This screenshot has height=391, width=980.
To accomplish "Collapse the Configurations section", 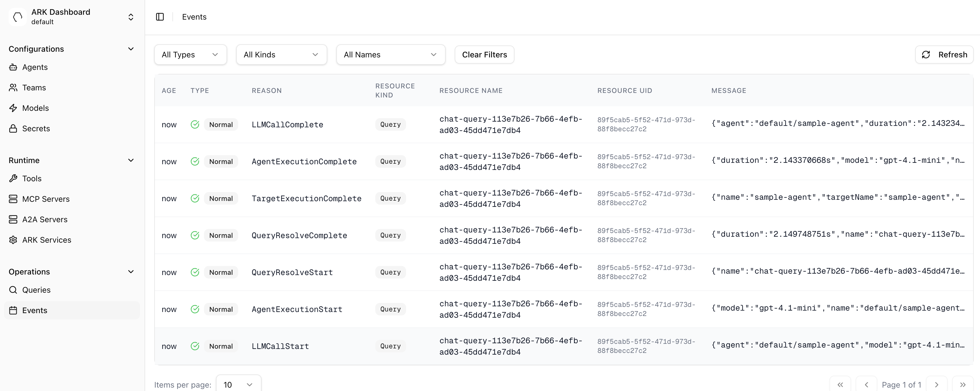I will click(x=131, y=49).
